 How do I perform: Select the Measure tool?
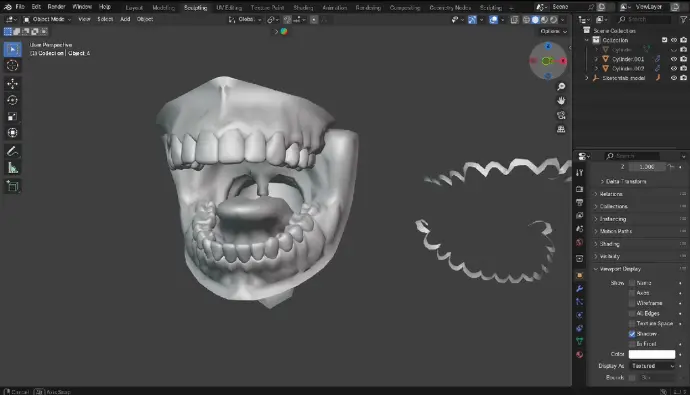coord(12,168)
